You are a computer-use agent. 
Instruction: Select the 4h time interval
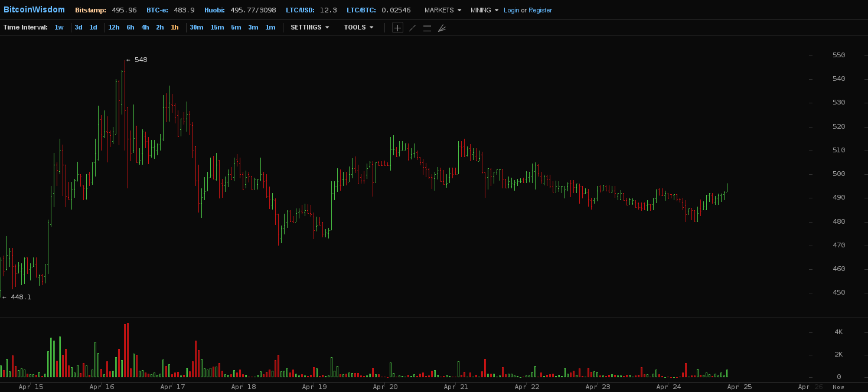[x=145, y=27]
